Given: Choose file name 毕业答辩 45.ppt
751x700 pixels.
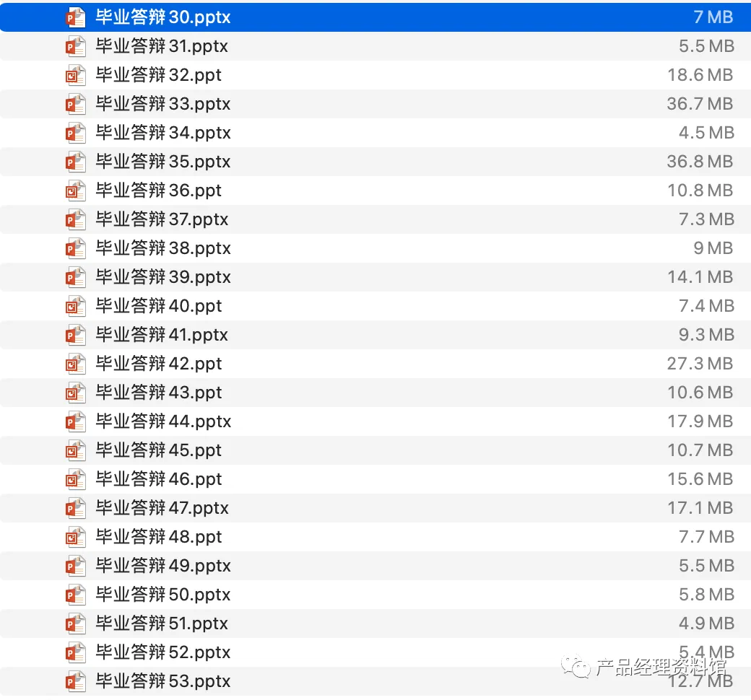Looking at the screenshot, I should [x=158, y=450].
